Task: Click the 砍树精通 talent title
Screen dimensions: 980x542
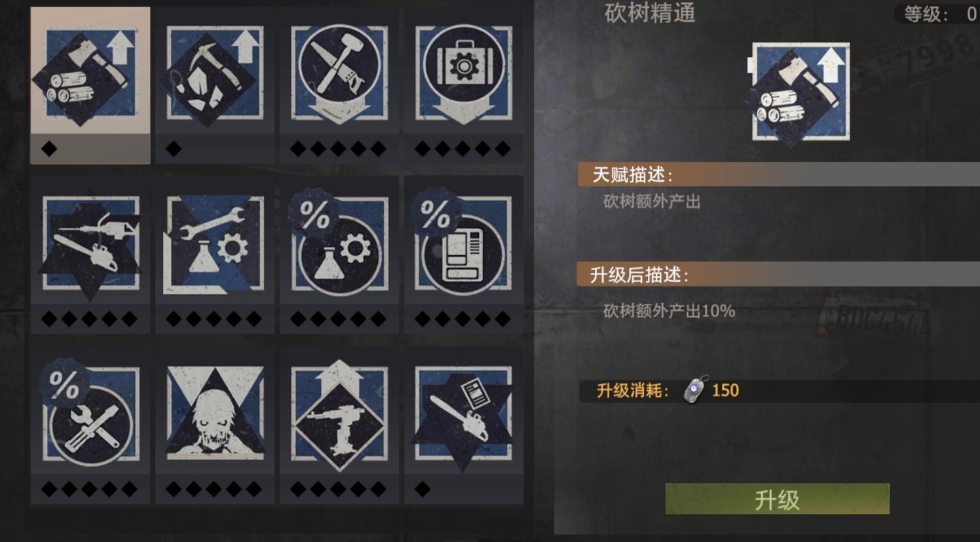Action: click(x=650, y=13)
